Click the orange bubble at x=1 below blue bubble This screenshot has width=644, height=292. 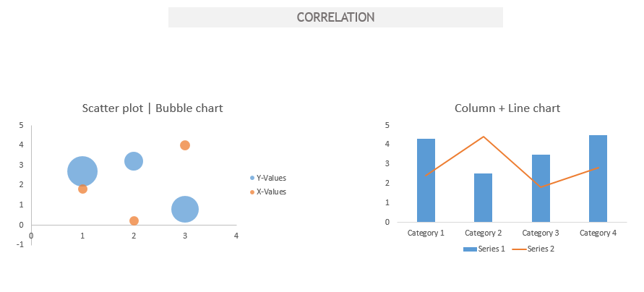(82, 189)
